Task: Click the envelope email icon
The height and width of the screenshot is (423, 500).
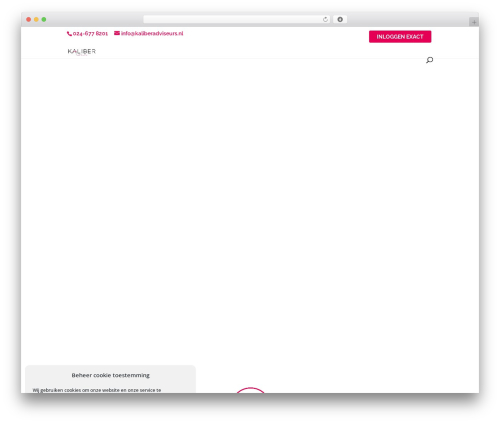Action: click(x=117, y=33)
